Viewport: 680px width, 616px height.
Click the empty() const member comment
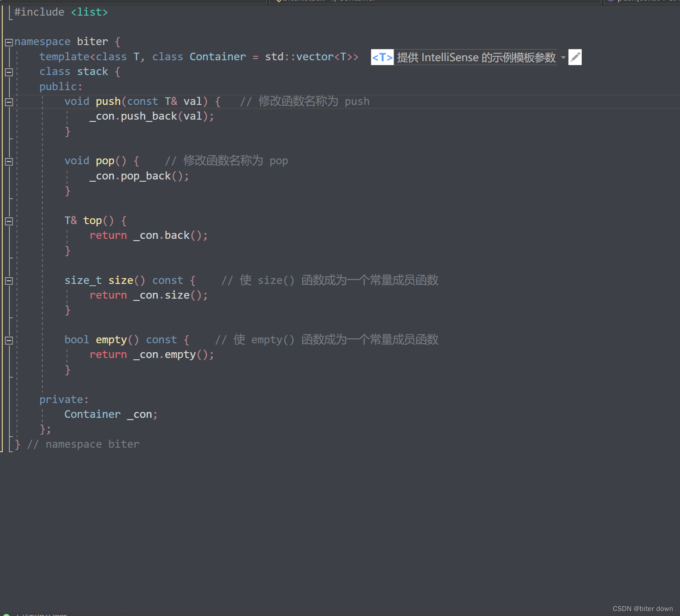click(327, 340)
